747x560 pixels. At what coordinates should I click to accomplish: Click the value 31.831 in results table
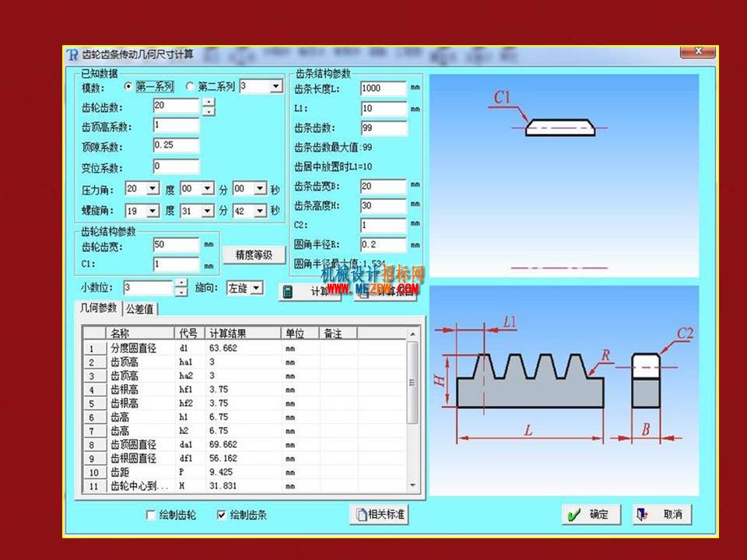tap(223, 485)
